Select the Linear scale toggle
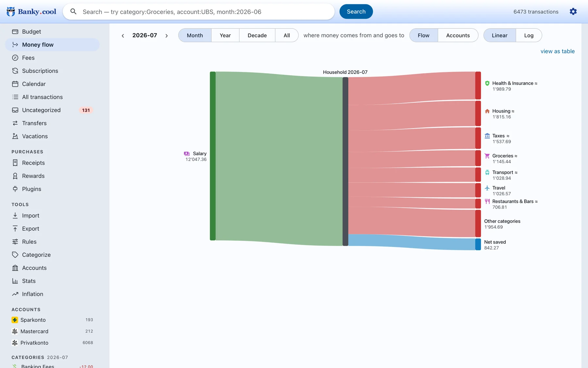The width and height of the screenshot is (588, 368). coord(499,35)
